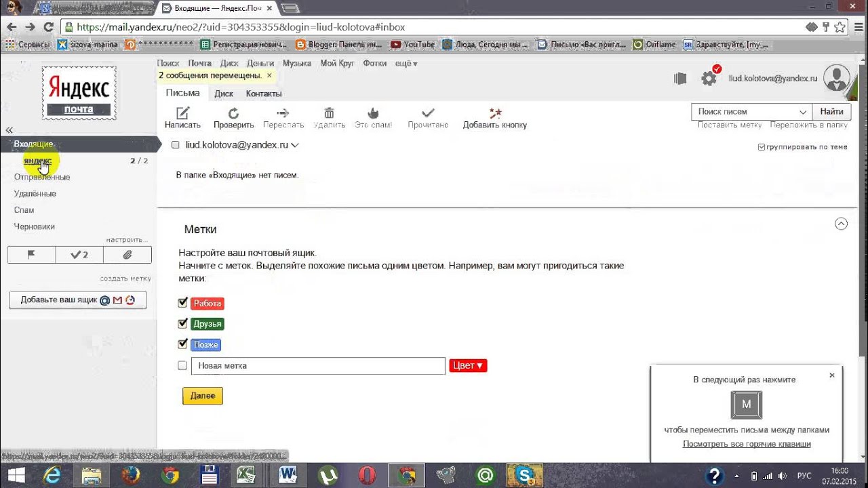Click the Написать compose icon
The height and width of the screenshot is (488, 868).
tap(182, 113)
